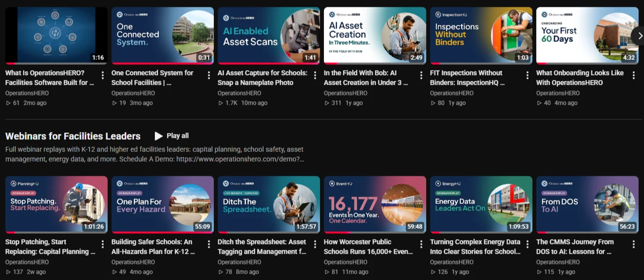
Task: Click OperationsHERO channel name under What Onboarding Looks Like
Action: click(x=558, y=93)
